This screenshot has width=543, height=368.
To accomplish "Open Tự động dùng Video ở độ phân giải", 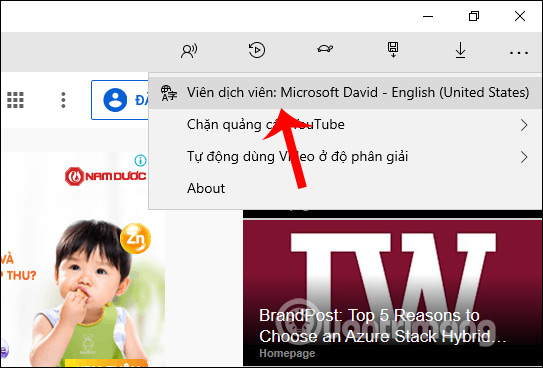I will [345, 156].
